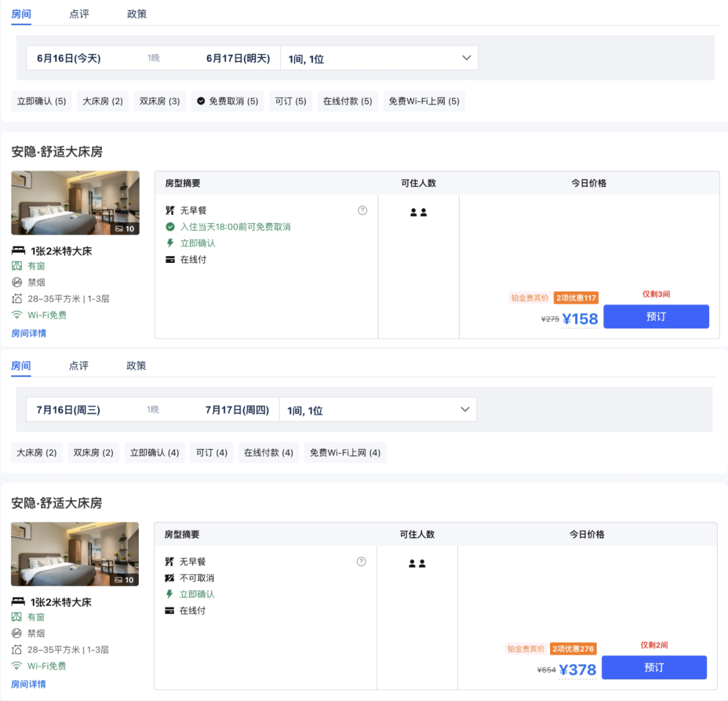Open the 6月16日(今天) check-in date picker
Image resolution: width=728 pixels, height=701 pixels.
coord(69,59)
